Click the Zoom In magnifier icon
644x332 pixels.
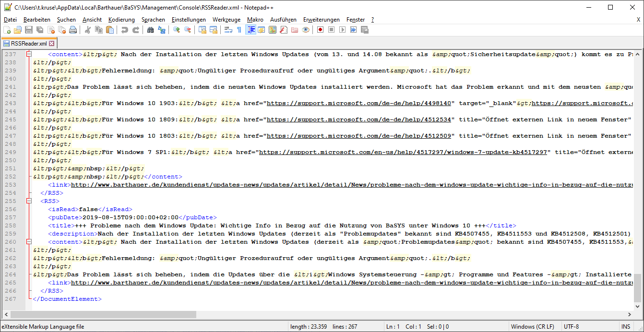(176, 30)
